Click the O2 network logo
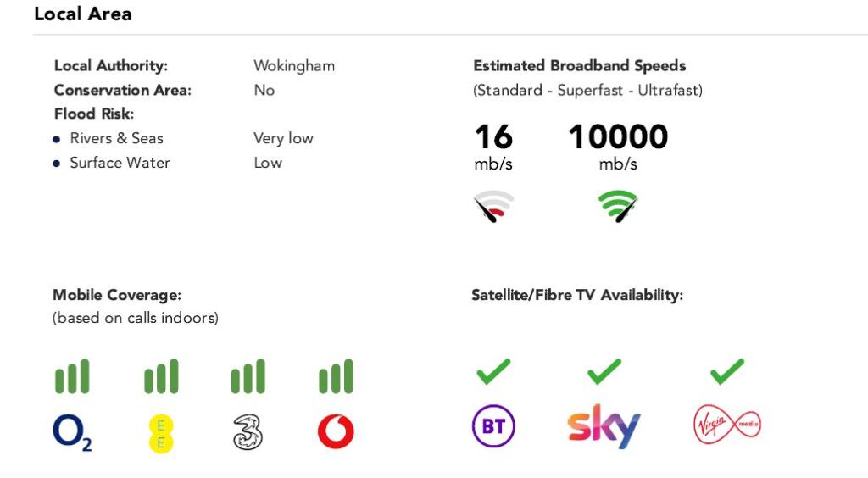 click(72, 432)
